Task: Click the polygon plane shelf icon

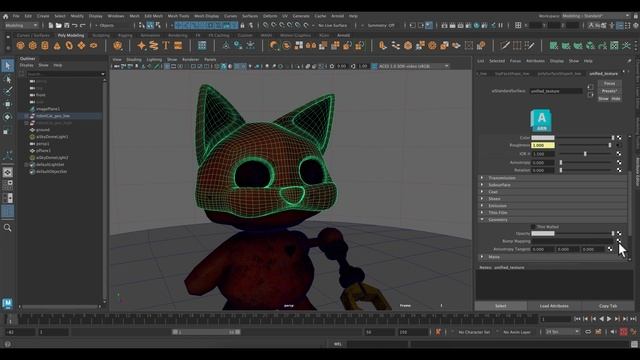Action: 82,45
